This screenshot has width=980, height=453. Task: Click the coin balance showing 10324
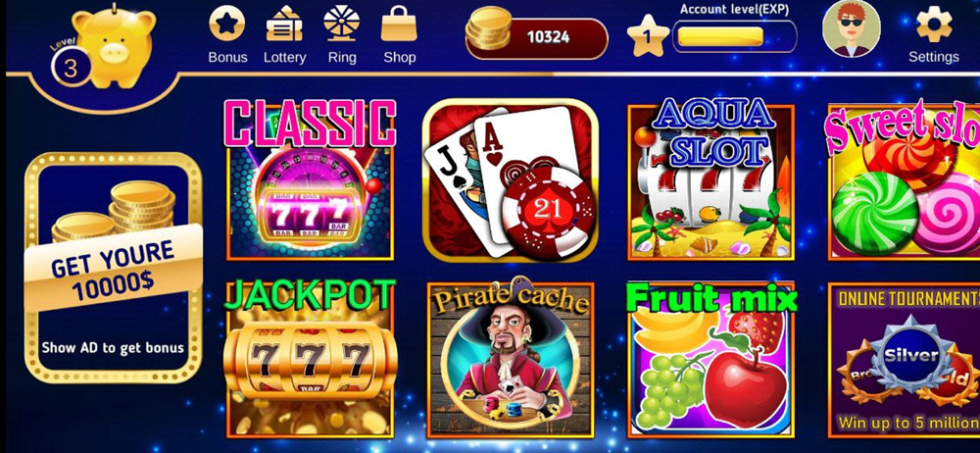pos(537,36)
